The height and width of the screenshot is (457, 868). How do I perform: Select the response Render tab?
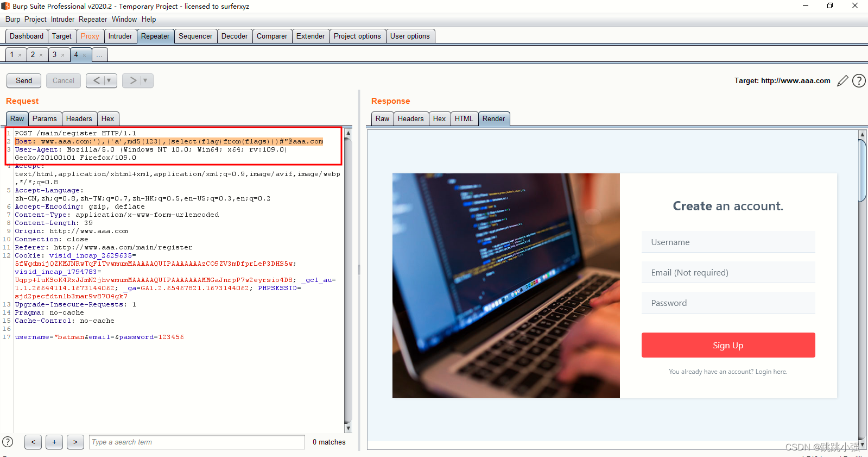point(494,118)
